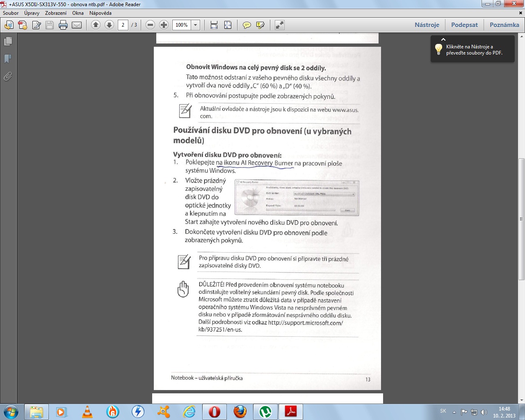Image resolution: width=525 pixels, height=420 pixels.
Task: Show bookmarks panel in sidebar
Action: (x=8, y=59)
